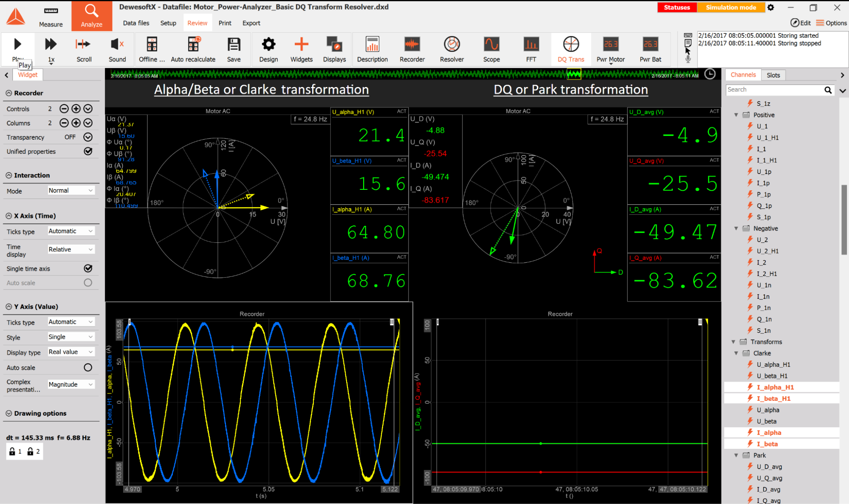The image size is (849, 504).
Task: Select the Widget tab in left panel
Action: click(28, 75)
